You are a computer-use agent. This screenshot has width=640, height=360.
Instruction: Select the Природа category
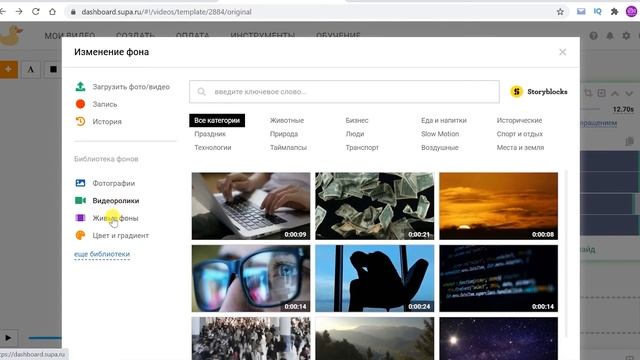pyautogui.click(x=284, y=134)
